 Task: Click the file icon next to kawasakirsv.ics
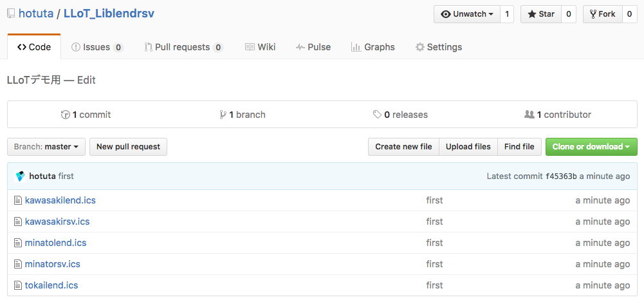(x=17, y=222)
